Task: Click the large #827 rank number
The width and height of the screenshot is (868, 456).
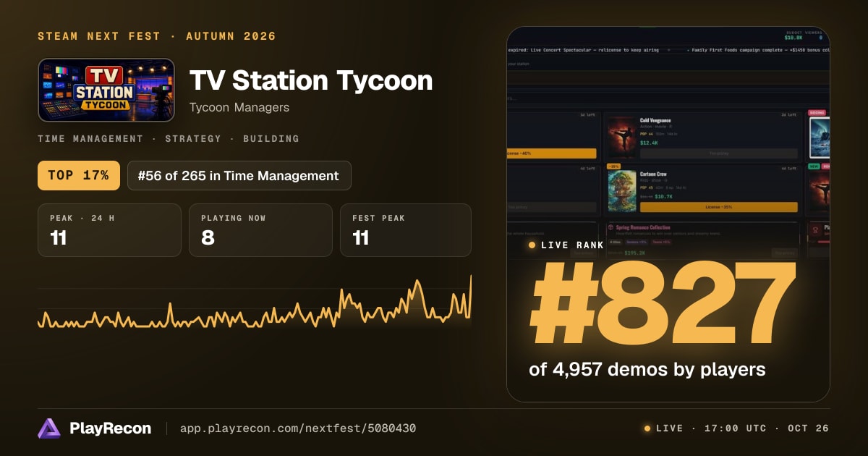Action: click(x=661, y=304)
